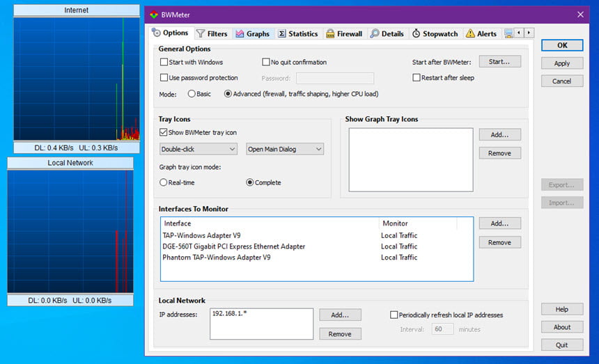Enable Start with Windows checkbox

pos(164,62)
